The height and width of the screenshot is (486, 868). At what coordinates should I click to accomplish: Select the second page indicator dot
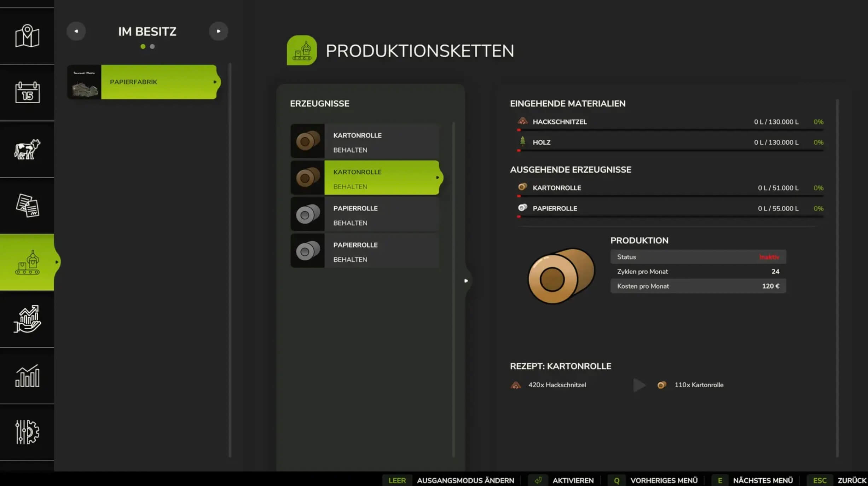tap(152, 46)
